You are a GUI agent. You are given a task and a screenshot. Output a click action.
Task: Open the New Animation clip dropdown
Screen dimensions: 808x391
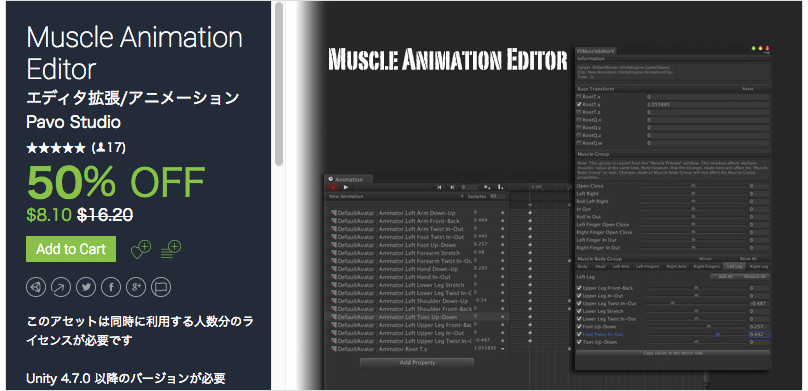pyautogui.click(x=396, y=196)
